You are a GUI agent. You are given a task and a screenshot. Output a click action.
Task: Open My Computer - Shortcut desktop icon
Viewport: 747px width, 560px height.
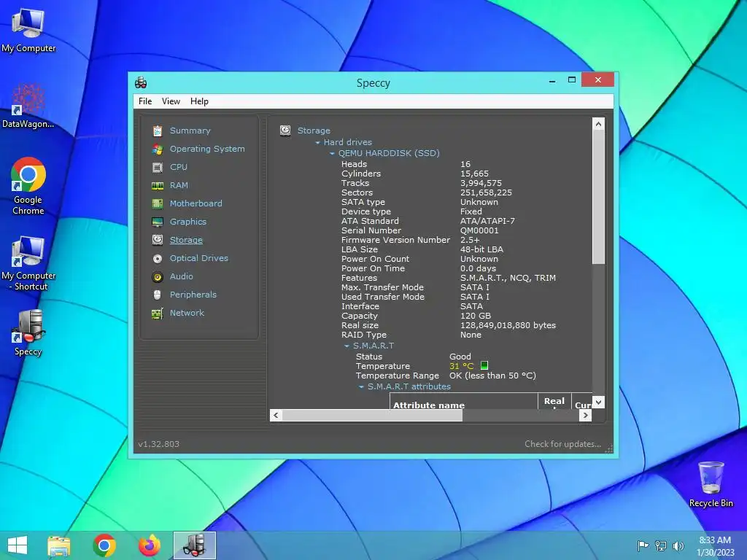[28, 262]
